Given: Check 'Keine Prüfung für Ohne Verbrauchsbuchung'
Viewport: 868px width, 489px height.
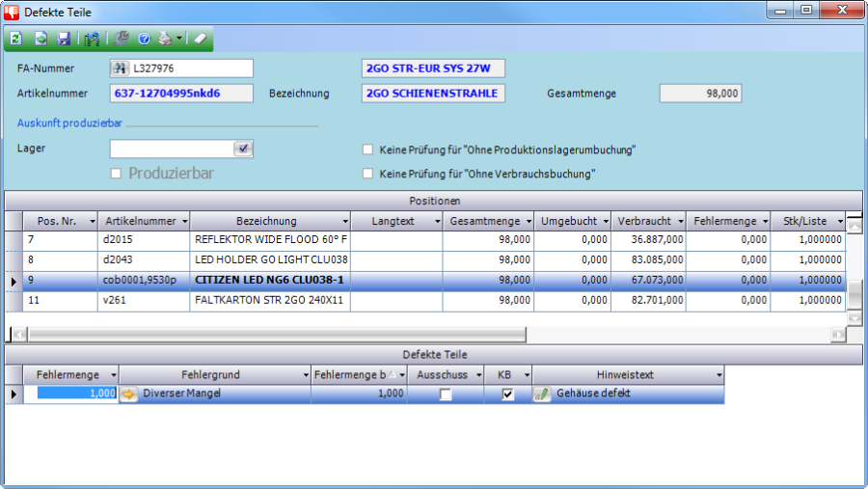Looking at the screenshot, I should point(367,174).
